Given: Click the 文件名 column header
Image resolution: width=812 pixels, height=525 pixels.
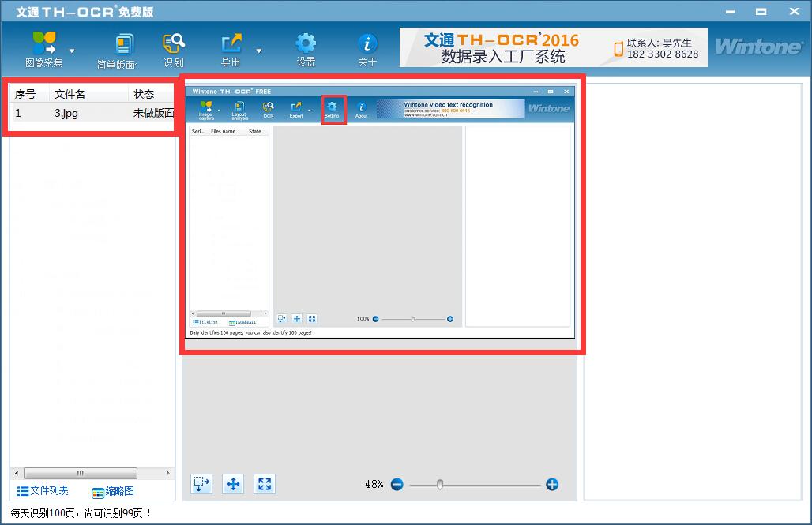Looking at the screenshot, I should click(70, 94).
